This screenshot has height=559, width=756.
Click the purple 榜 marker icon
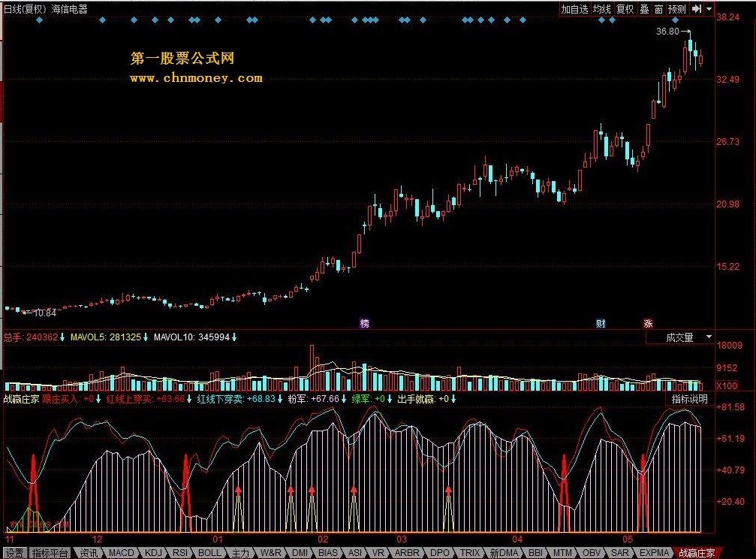pyautogui.click(x=365, y=323)
